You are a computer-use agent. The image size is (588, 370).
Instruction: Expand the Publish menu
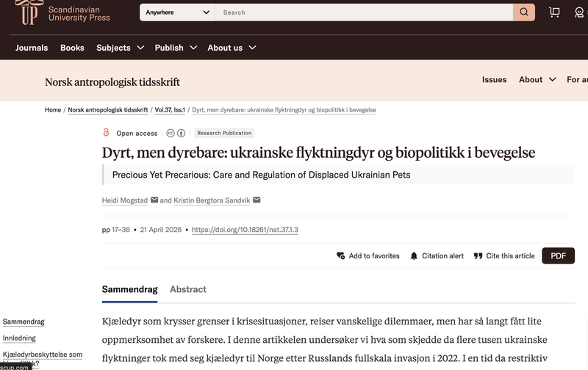(x=175, y=48)
